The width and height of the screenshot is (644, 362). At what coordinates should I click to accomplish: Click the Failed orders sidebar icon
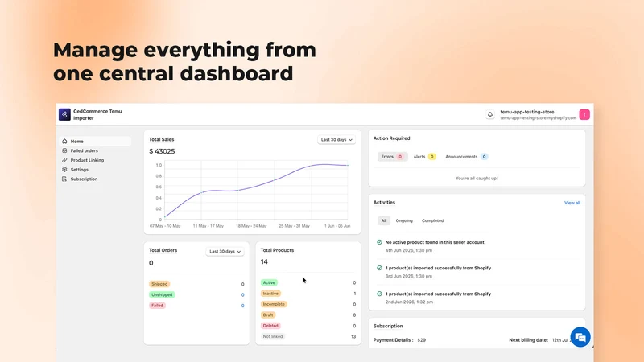[x=64, y=150]
